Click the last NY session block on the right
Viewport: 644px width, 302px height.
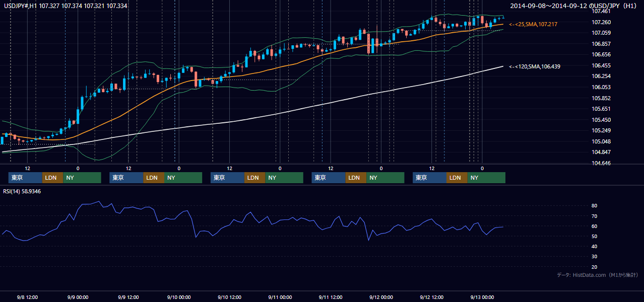[486, 178]
